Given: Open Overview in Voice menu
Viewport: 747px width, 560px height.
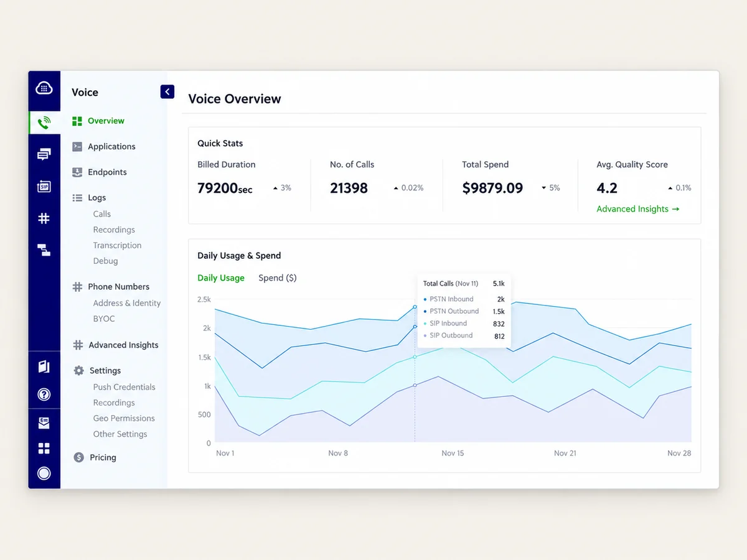Looking at the screenshot, I should point(106,121).
